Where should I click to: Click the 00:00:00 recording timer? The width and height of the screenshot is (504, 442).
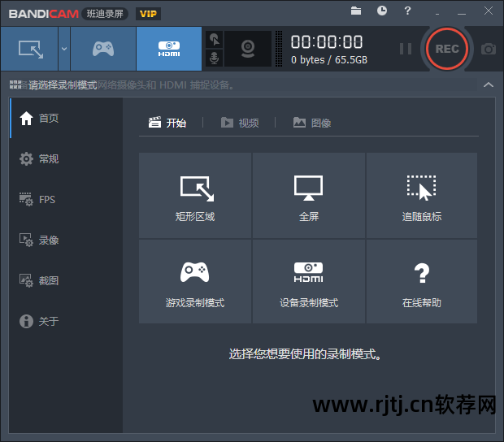point(327,42)
